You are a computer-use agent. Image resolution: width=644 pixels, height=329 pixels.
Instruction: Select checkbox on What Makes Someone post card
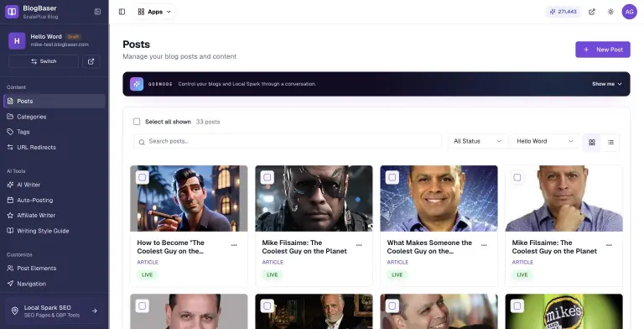point(392,177)
